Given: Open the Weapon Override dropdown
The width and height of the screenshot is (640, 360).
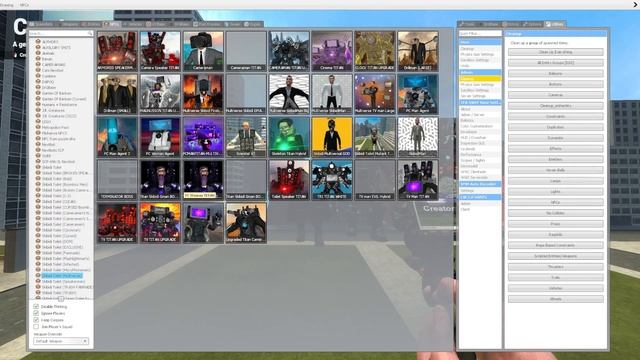Looking at the screenshot, I should [61, 341].
